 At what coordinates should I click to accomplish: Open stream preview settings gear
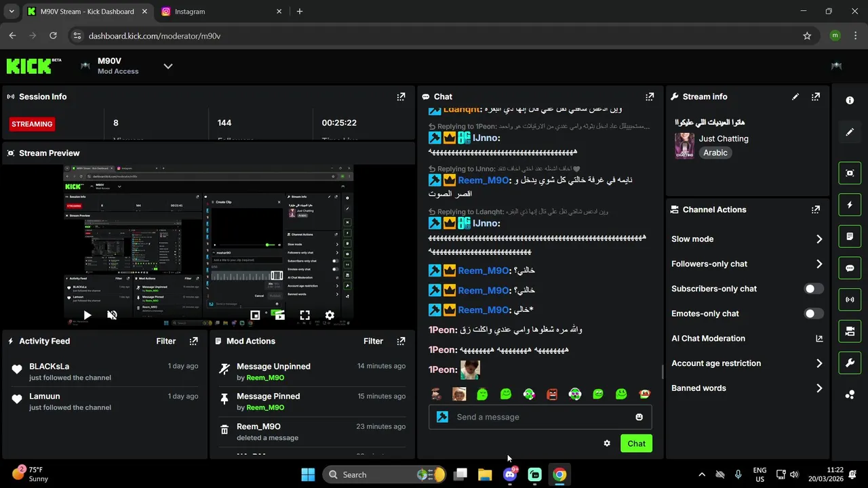click(x=330, y=315)
